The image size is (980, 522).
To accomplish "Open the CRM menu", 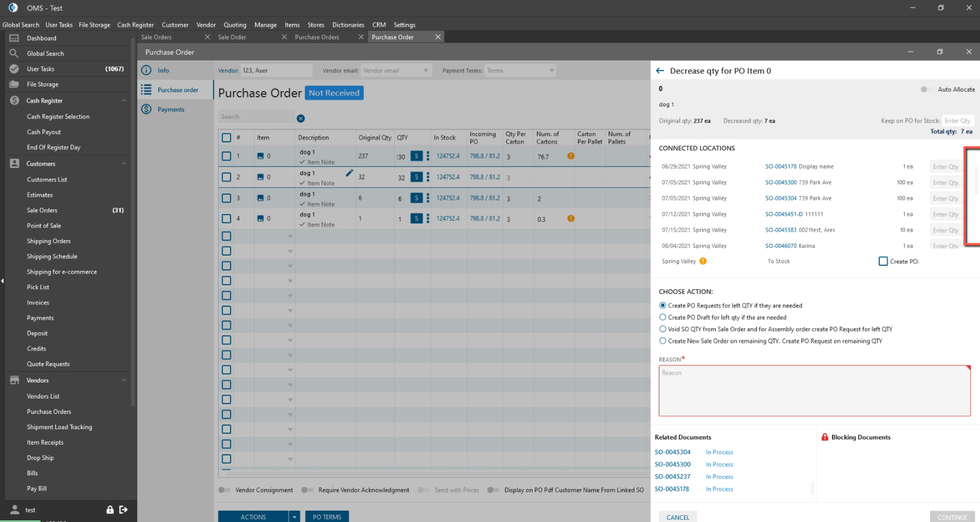I will tap(379, 25).
